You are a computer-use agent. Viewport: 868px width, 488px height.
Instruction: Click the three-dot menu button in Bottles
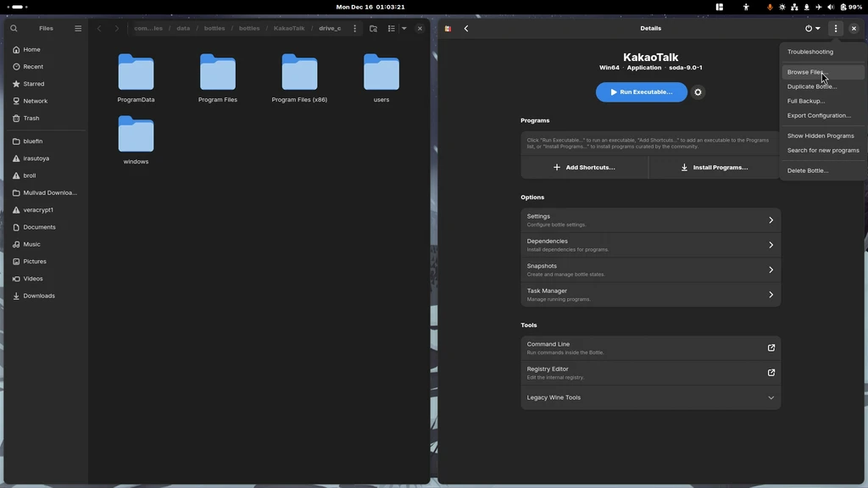pyautogui.click(x=836, y=28)
